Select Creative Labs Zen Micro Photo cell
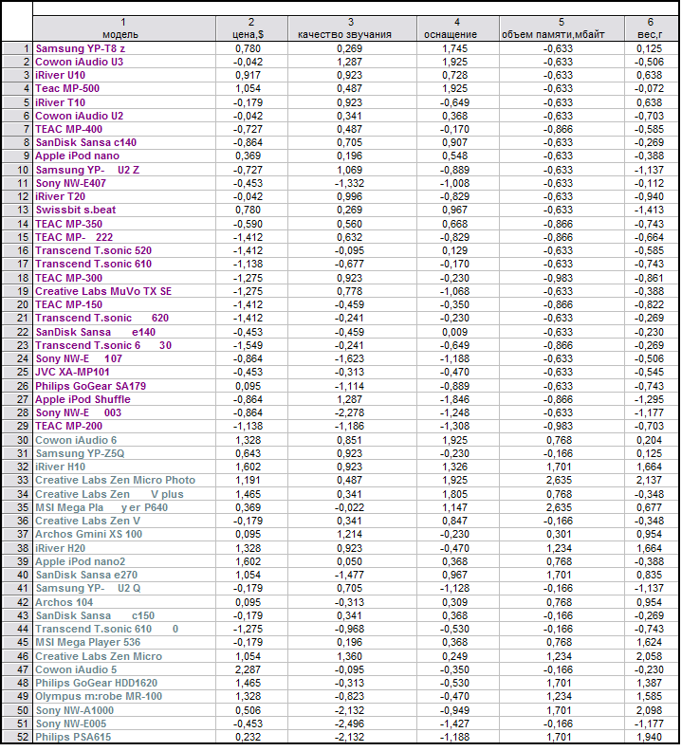This screenshot has width=700, height=751. point(124,481)
